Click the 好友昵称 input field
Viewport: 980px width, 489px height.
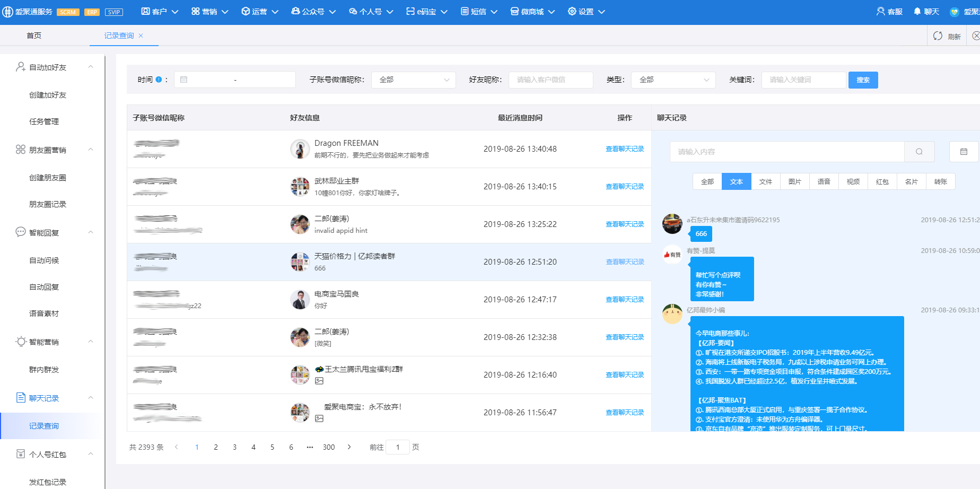(x=551, y=80)
